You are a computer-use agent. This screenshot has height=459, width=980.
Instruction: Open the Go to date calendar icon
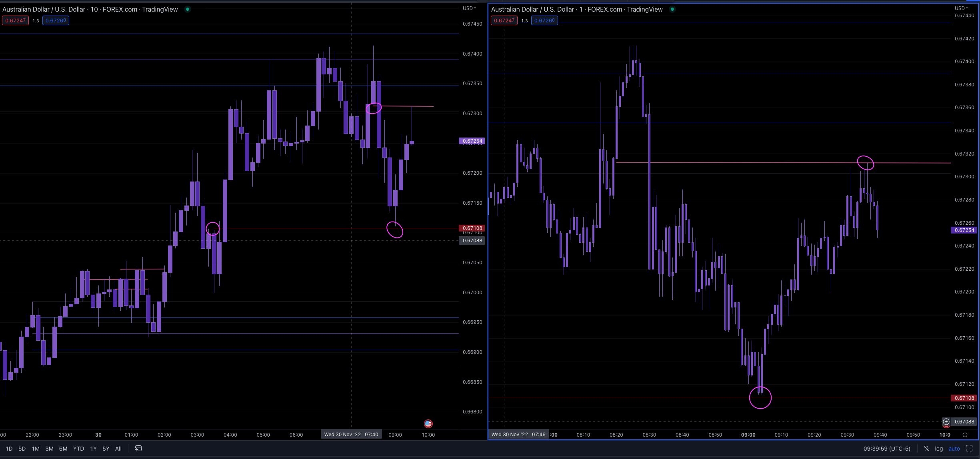pos(138,448)
